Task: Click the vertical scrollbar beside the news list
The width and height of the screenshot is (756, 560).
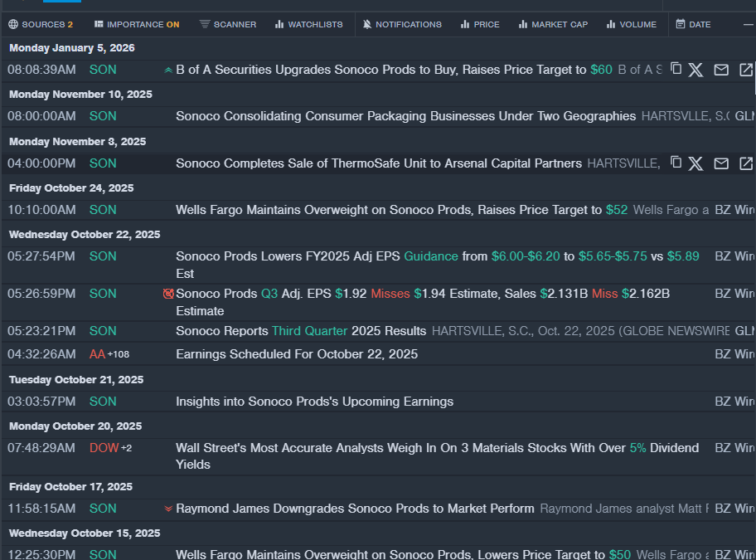Action: 754,77
